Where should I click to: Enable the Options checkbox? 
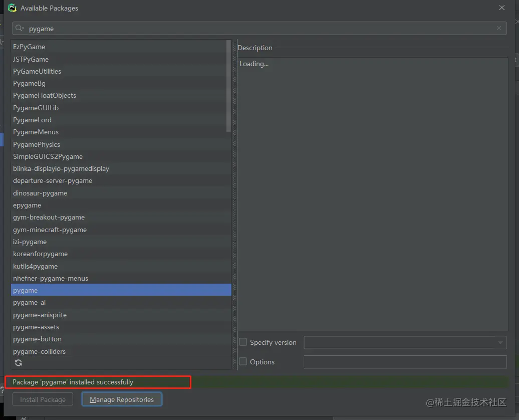point(243,361)
